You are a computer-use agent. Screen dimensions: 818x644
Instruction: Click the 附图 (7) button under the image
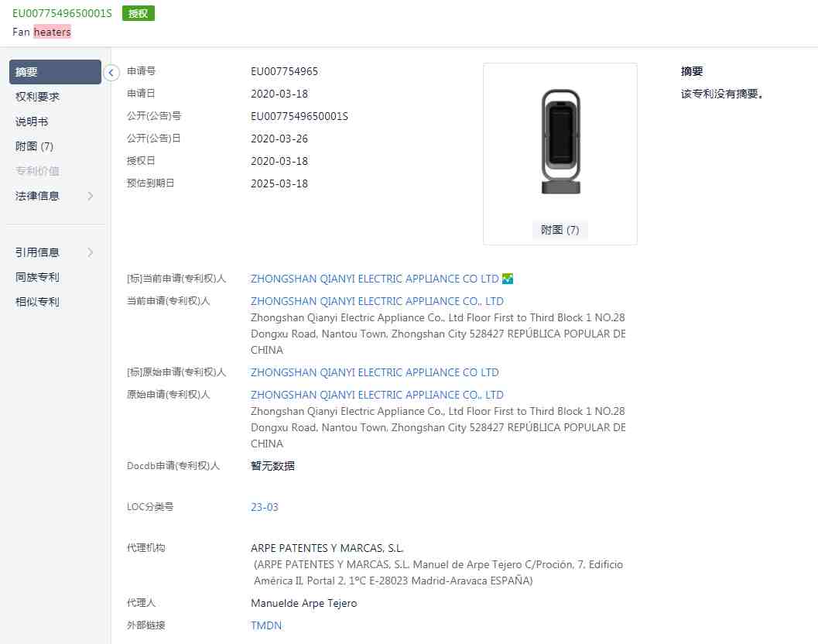coord(560,230)
